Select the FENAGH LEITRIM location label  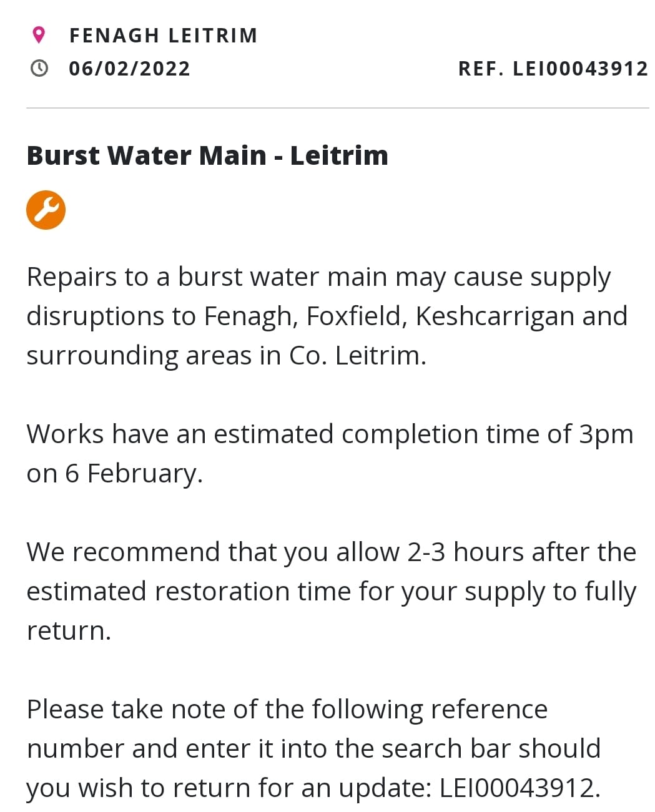click(x=163, y=36)
